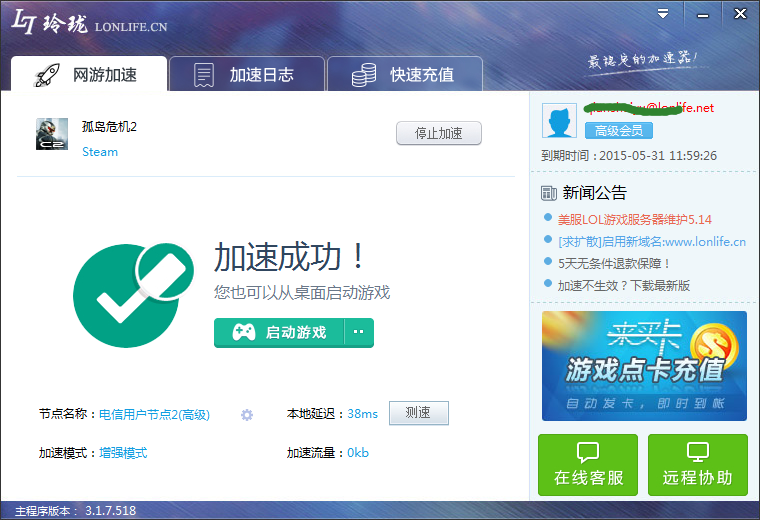760x520 pixels.
Task: Click the 停止加速 button
Action: [439, 133]
